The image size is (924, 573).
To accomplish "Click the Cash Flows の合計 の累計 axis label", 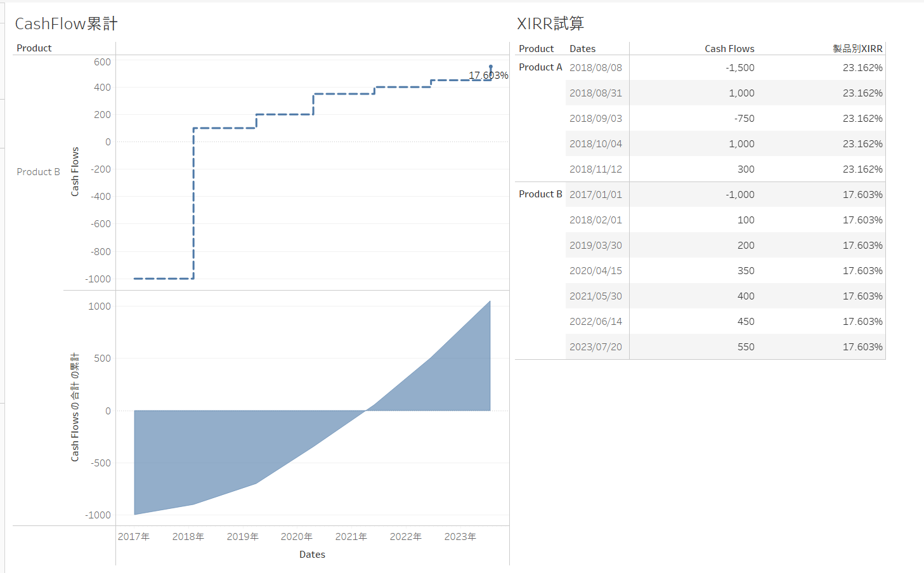I will pos(75,411).
